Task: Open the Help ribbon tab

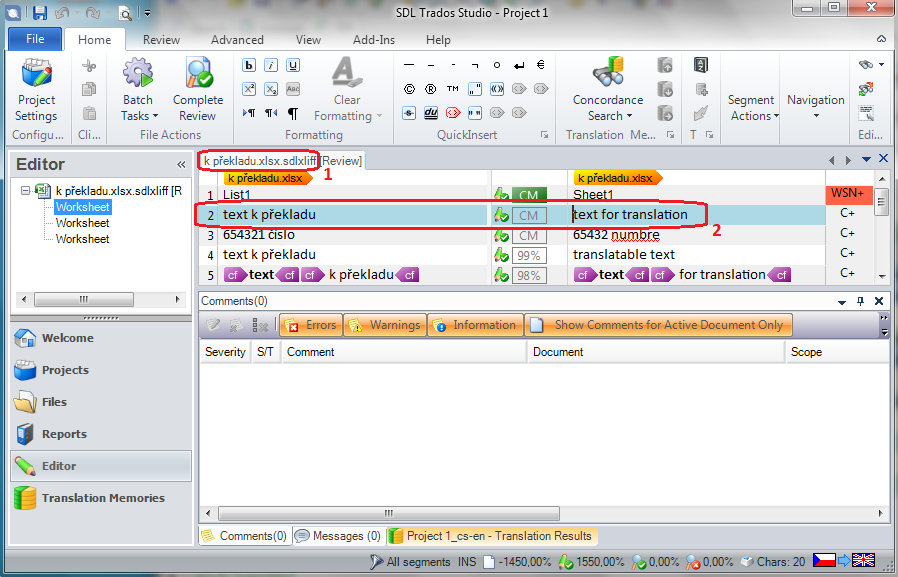Action: coord(438,40)
